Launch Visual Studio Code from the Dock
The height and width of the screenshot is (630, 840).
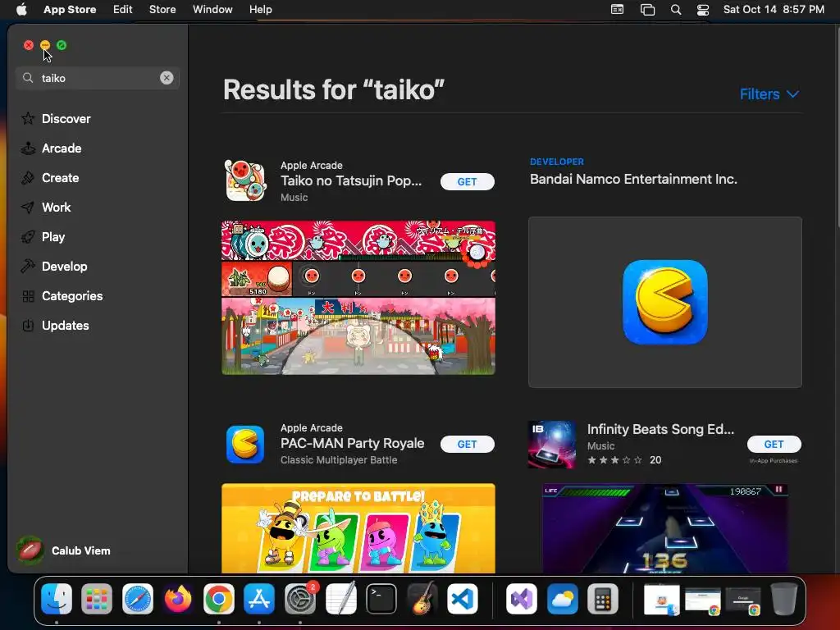click(463, 599)
